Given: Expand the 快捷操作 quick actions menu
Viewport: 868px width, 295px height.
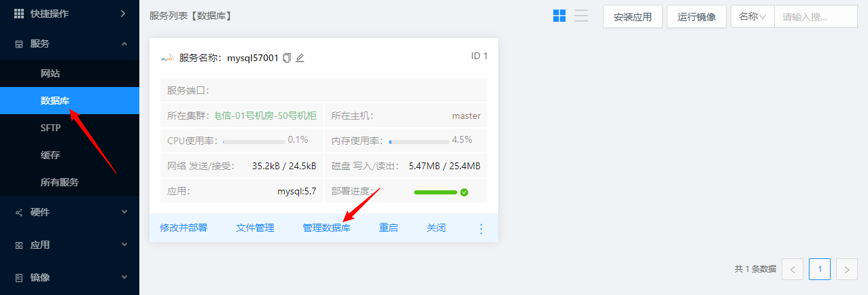Looking at the screenshot, I should (x=69, y=14).
